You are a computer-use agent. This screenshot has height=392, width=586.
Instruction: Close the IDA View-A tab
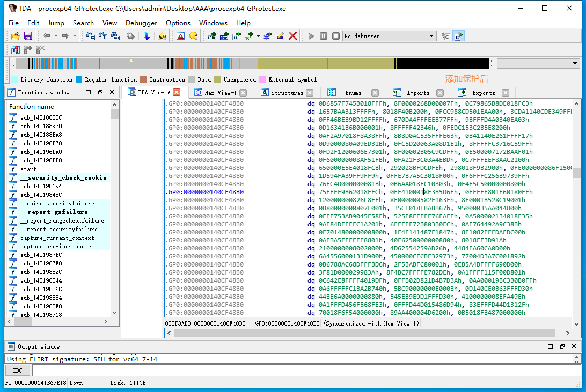click(x=177, y=92)
